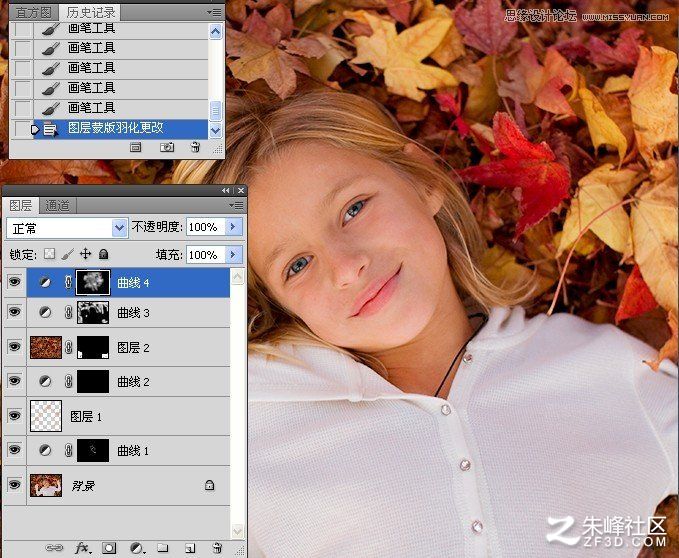The width and height of the screenshot is (679, 558).
Task: Click the link layers chain icon
Action: click(x=54, y=548)
